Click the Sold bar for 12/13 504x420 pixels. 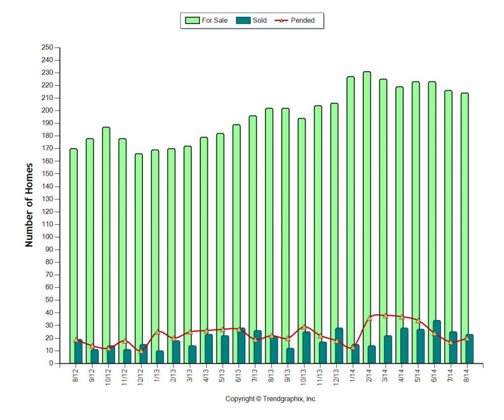point(339,346)
